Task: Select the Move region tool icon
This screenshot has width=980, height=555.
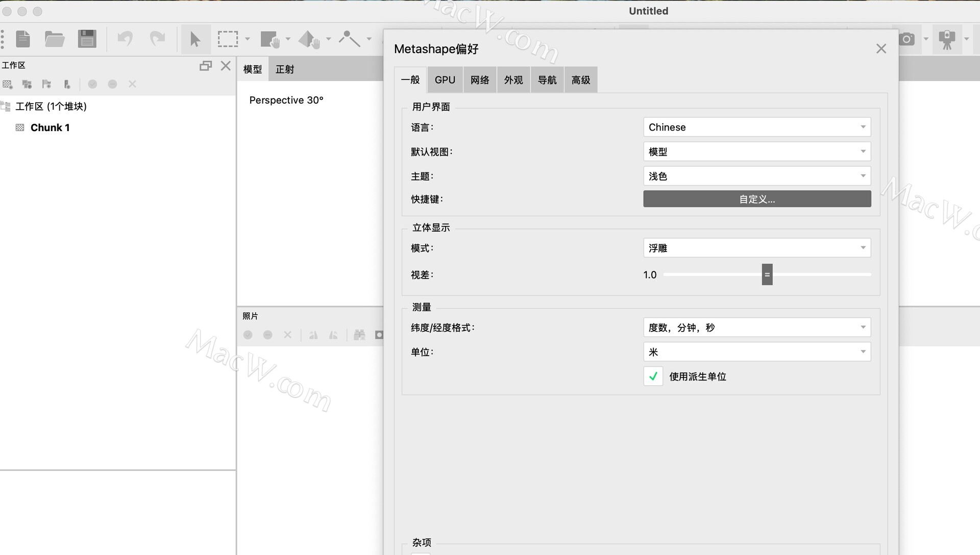Action: point(270,39)
